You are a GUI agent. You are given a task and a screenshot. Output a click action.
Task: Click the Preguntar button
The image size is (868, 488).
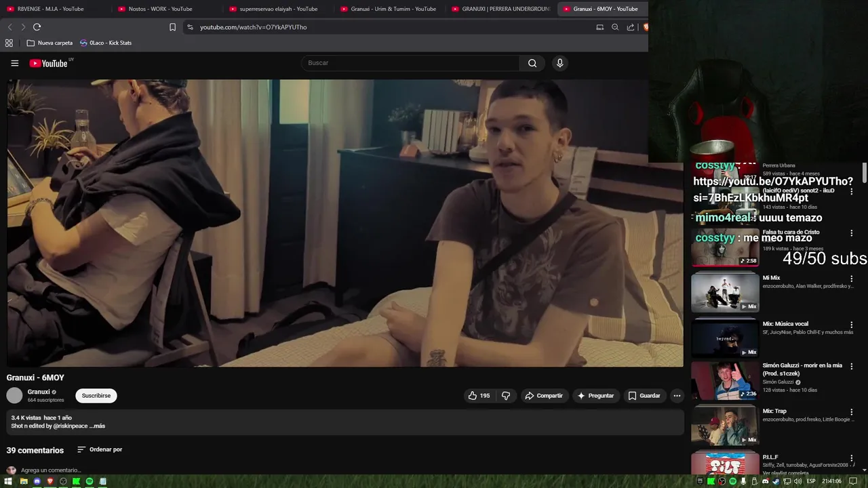pos(595,396)
